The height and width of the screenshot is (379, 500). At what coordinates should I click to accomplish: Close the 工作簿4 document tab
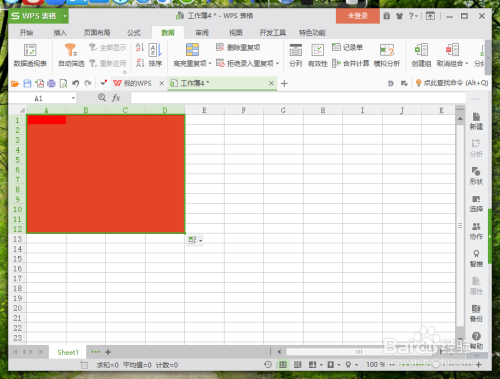(x=271, y=83)
